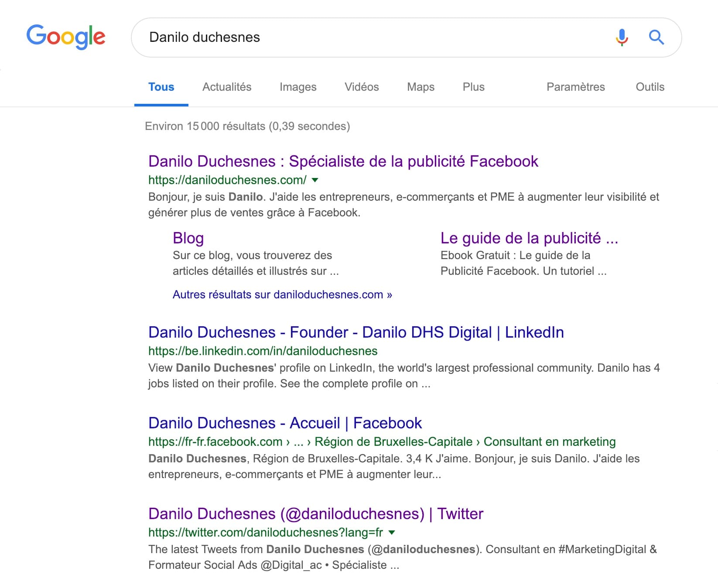Click the https://daniloduchesnes.com/ green URL
This screenshot has width=718, height=588.
227,180
